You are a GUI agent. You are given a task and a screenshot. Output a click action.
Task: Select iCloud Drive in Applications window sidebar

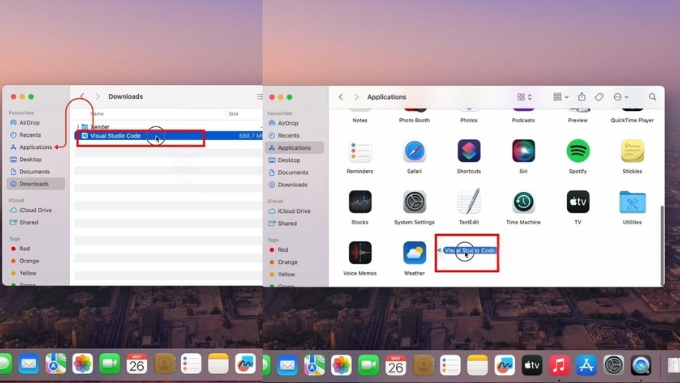click(294, 211)
